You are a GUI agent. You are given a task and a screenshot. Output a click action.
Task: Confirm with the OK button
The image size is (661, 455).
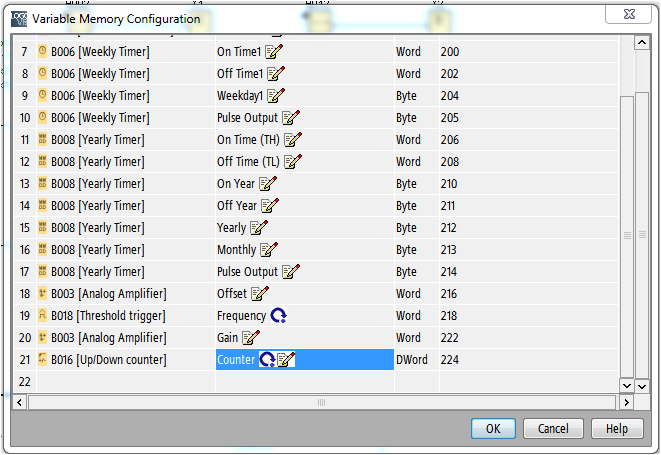(x=493, y=428)
